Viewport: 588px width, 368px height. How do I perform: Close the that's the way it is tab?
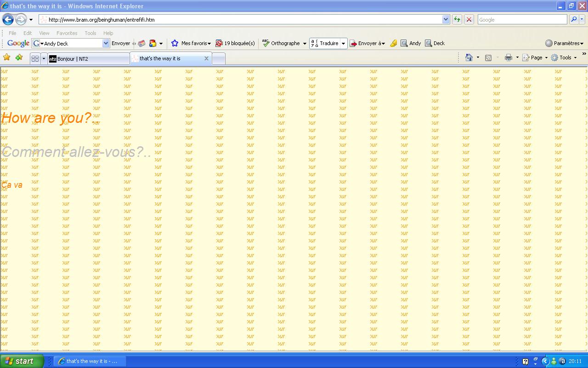pyautogui.click(x=206, y=58)
